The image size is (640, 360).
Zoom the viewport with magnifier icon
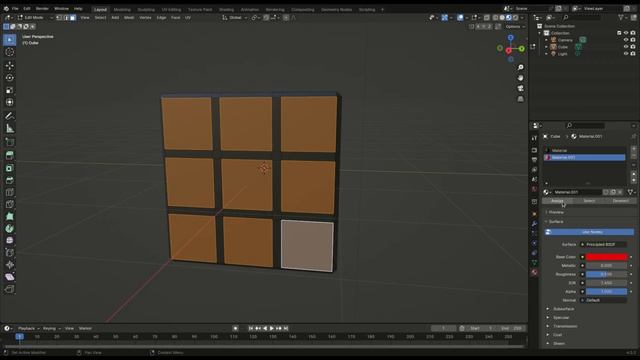(x=520, y=67)
